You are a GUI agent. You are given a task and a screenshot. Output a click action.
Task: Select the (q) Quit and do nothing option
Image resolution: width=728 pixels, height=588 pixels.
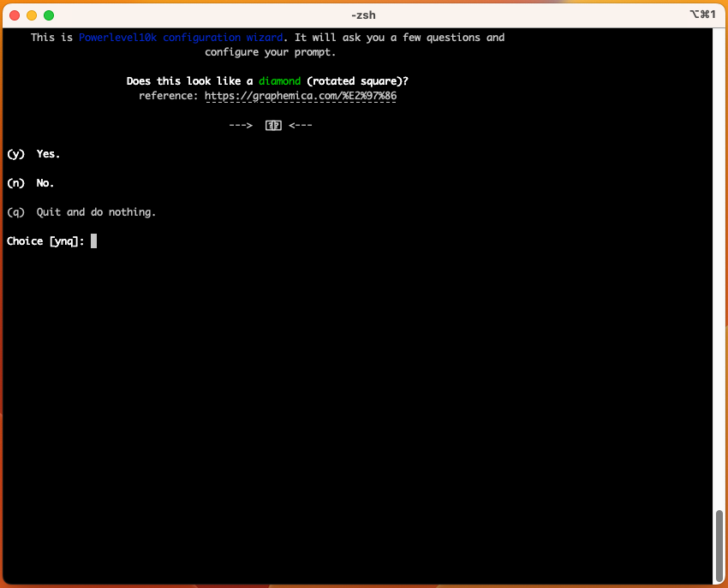[81, 212]
